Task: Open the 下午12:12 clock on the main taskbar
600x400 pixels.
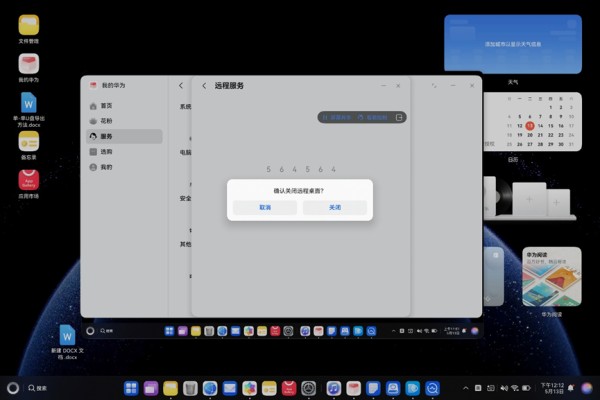Action: 552,388
